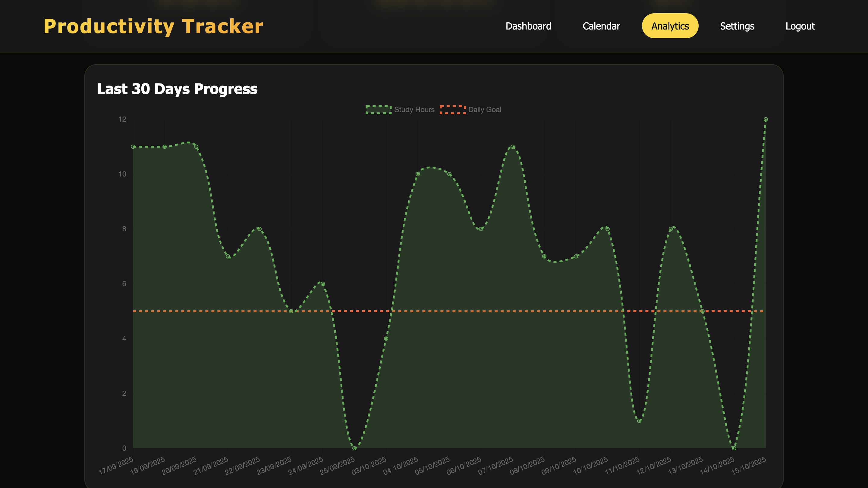Open the Settings page
The height and width of the screenshot is (488, 868).
(737, 26)
